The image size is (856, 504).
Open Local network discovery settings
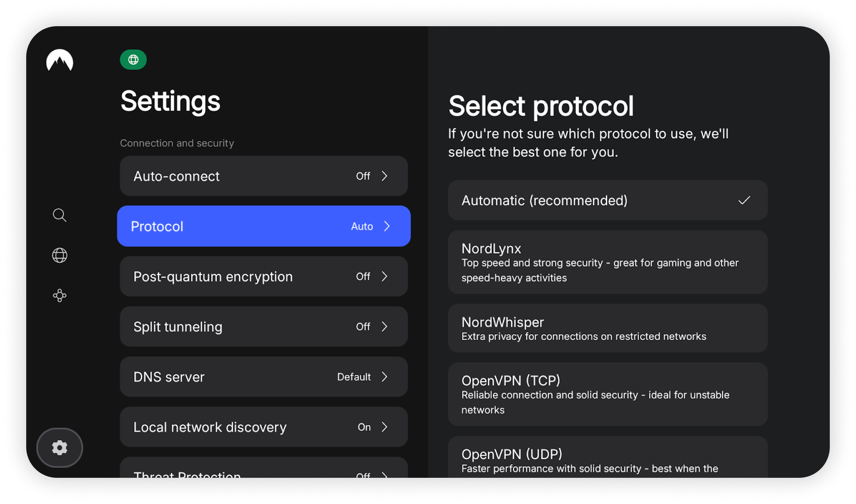coord(264,427)
